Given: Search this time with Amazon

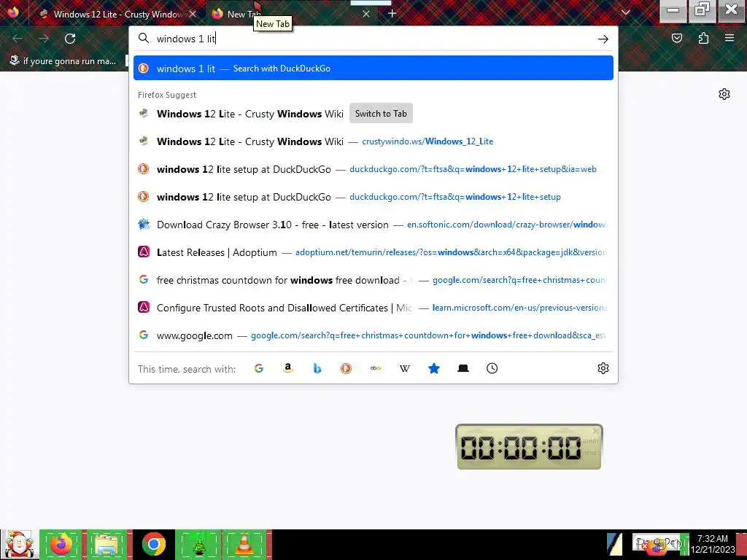Looking at the screenshot, I should coord(287,368).
